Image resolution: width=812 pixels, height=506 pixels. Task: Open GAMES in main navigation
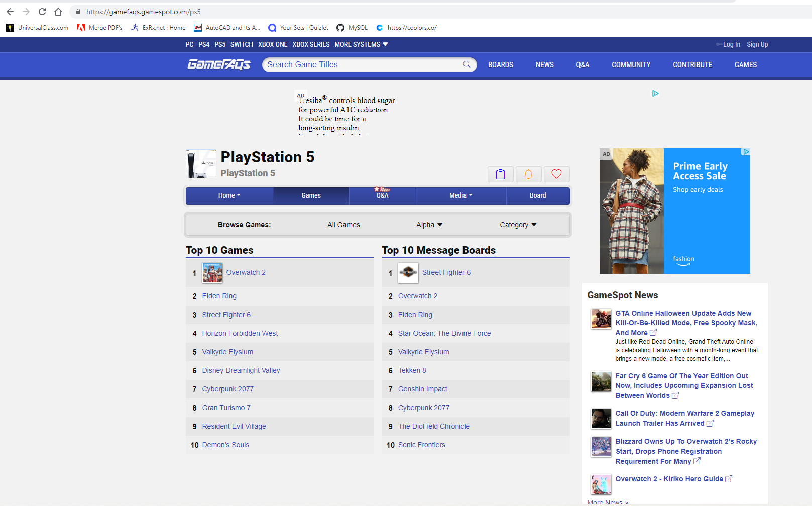click(x=746, y=65)
